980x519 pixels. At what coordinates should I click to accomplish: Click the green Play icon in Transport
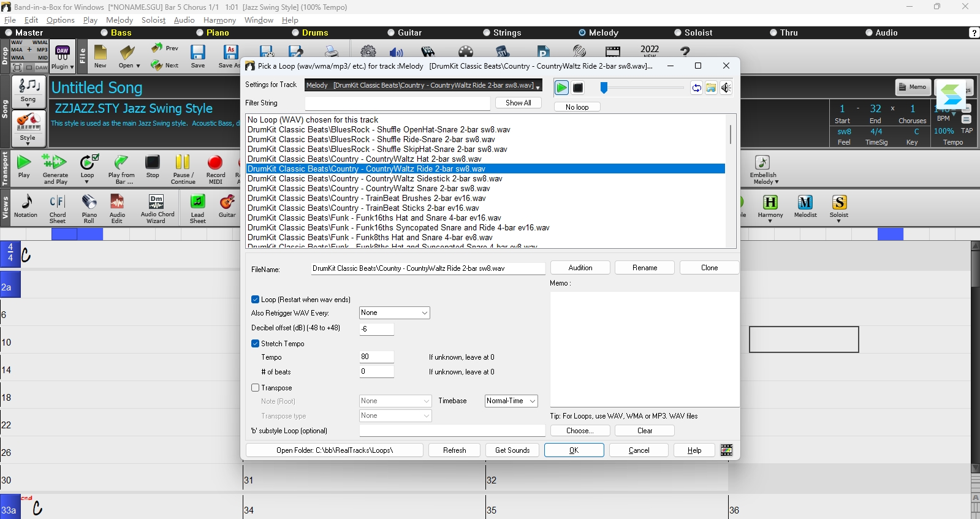coord(24,162)
